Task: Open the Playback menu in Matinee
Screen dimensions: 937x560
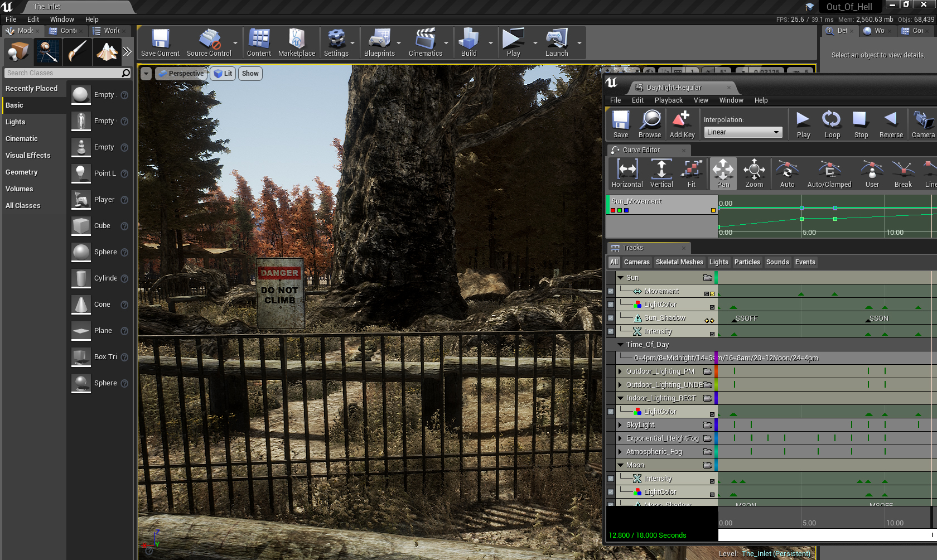Action: coord(668,100)
